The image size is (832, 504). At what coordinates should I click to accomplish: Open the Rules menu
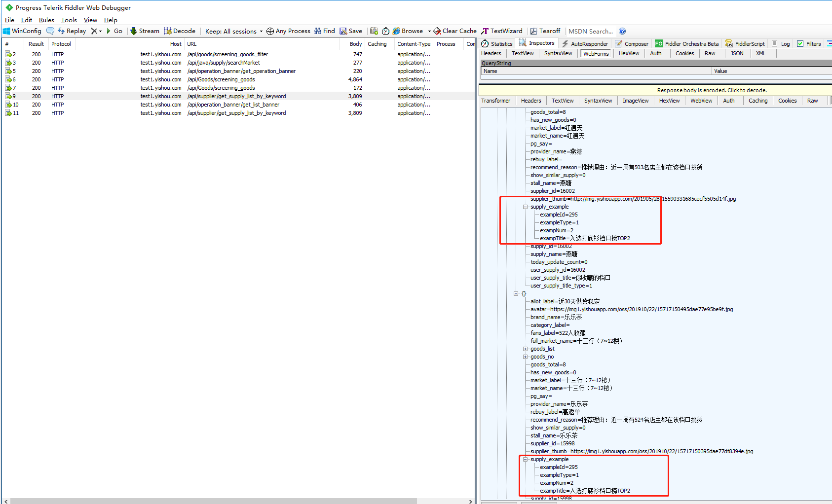click(46, 20)
